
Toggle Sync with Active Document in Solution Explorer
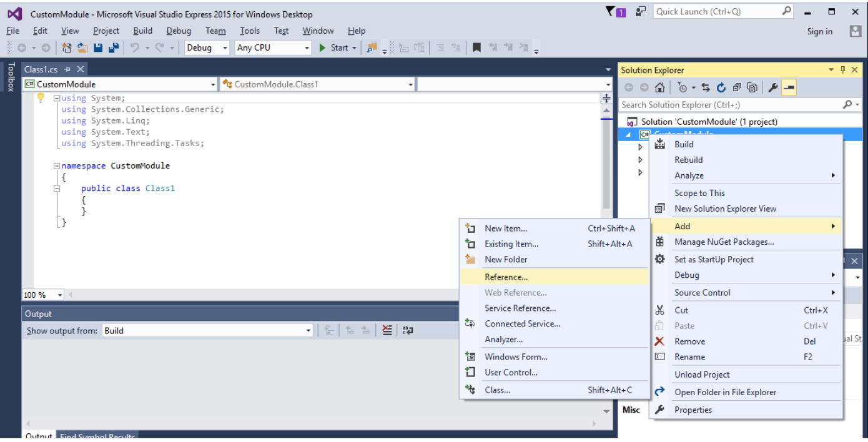pyautogui.click(x=706, y=88)
